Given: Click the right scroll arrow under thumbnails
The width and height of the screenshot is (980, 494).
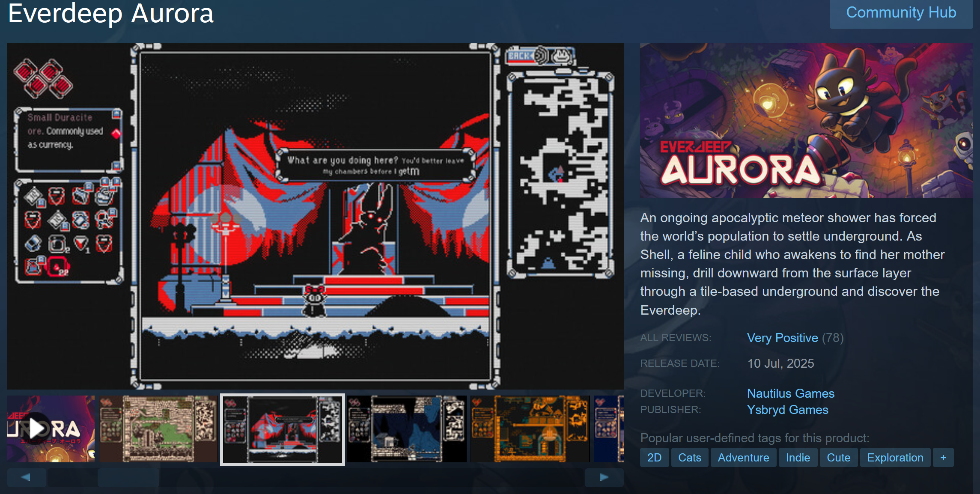Looking at the screenshot, I should coord(604,477).
